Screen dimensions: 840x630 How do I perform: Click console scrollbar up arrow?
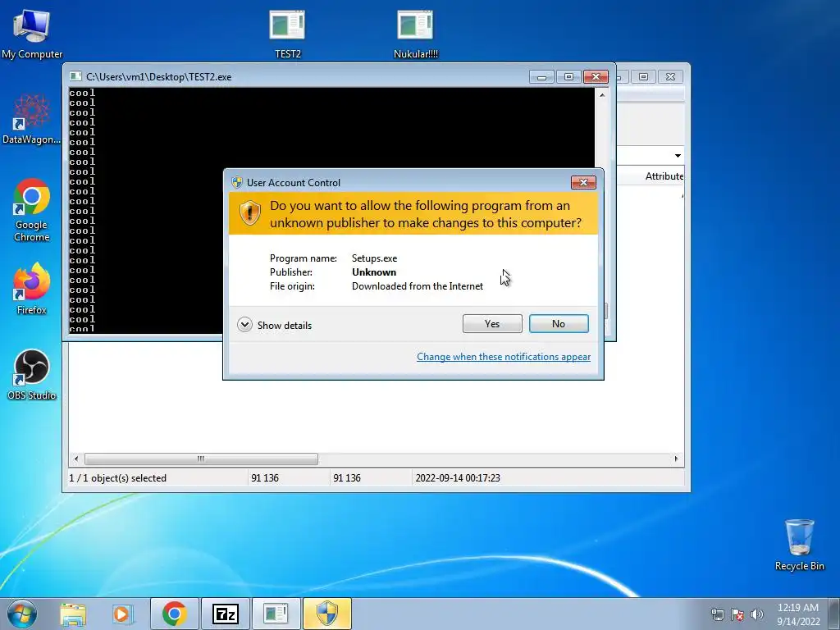click(x=601, y=95)
